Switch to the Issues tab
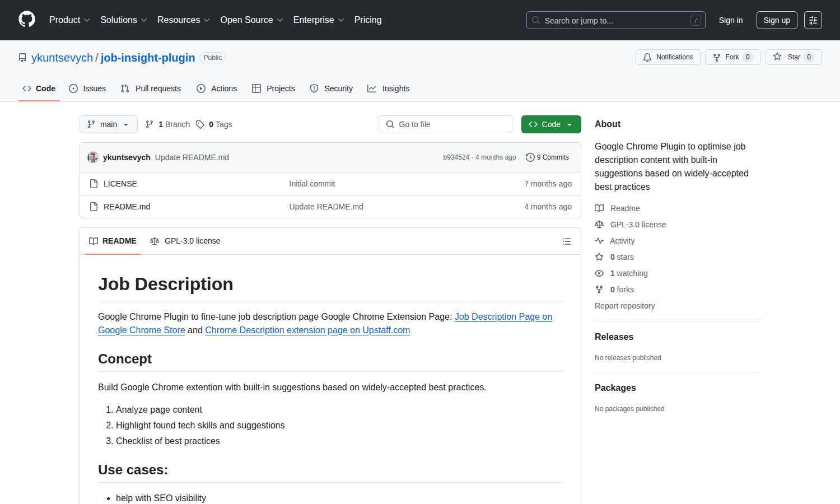Viewport: 840px width, 504px height. tap(87, 88)
